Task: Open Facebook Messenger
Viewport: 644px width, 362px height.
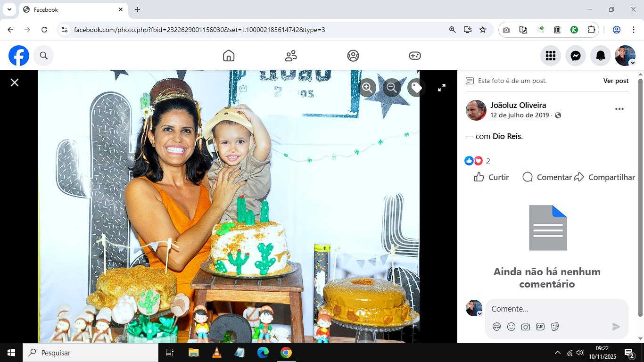Action: coord(575,56)
